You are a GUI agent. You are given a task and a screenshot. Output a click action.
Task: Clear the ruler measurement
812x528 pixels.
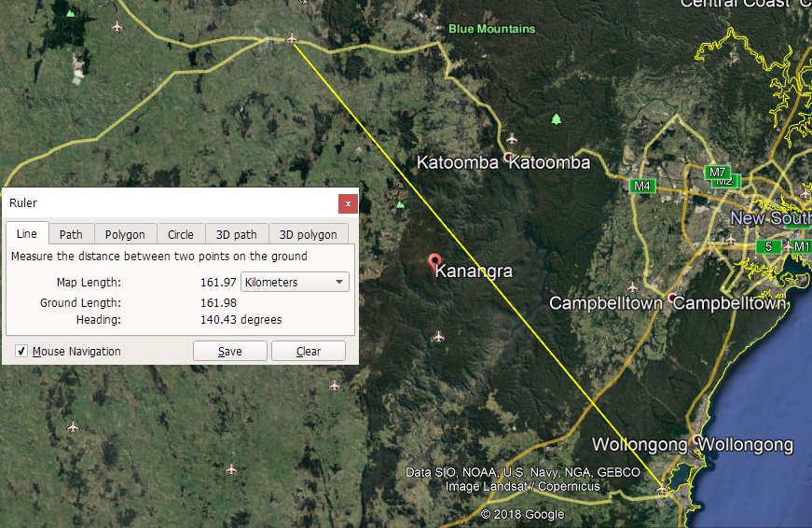309,352
